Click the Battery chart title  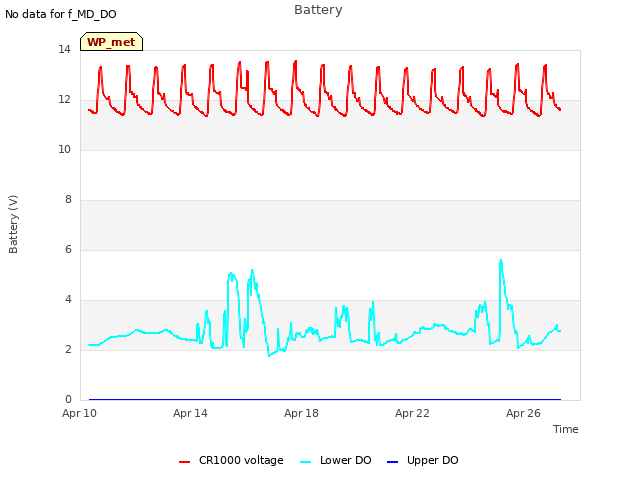(x=318, y=10)
